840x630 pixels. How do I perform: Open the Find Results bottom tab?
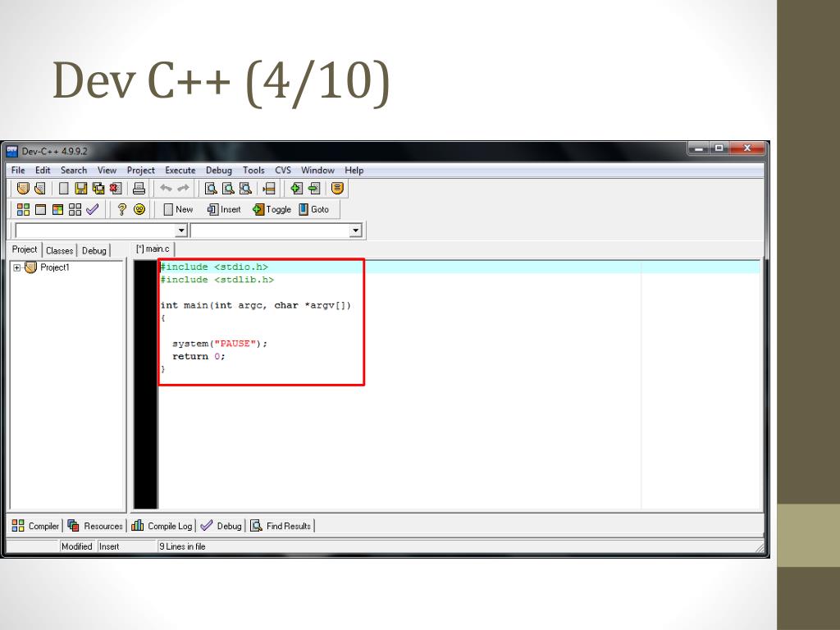[x=281, y=526]
